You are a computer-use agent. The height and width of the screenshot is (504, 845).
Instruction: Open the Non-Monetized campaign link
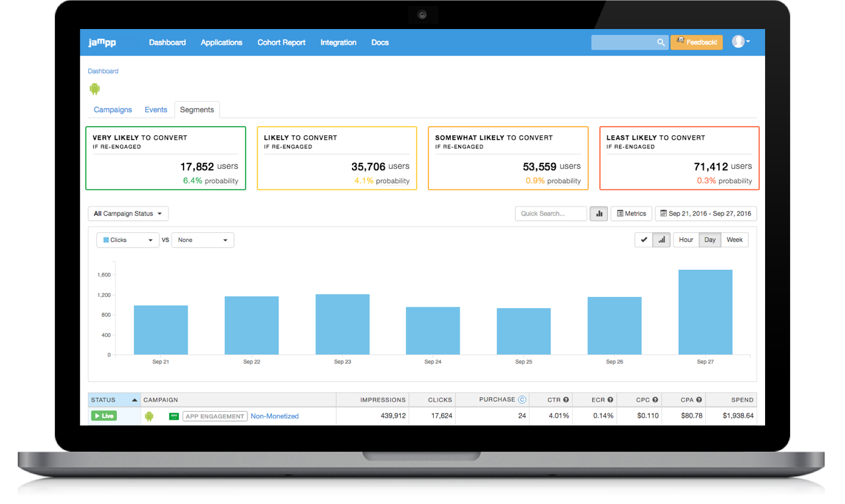(275, 416)
